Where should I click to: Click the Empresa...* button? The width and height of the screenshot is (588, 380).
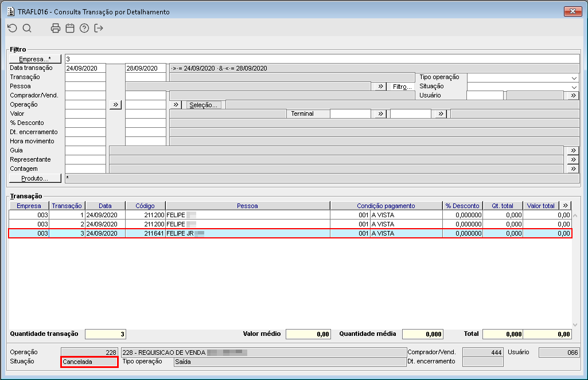[35, 59]
